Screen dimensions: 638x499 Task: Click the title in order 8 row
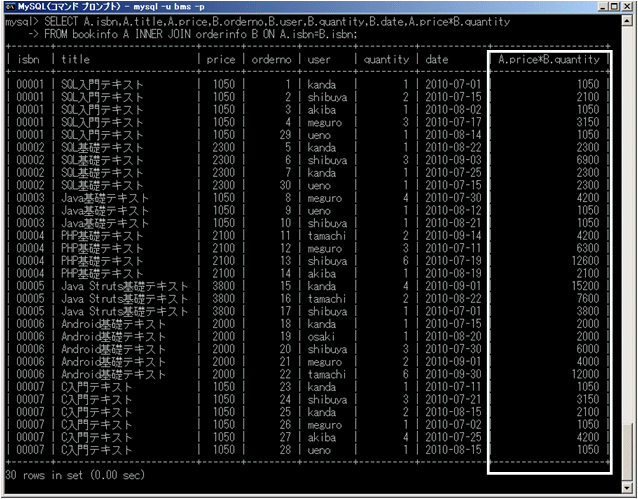pos(105,198)
